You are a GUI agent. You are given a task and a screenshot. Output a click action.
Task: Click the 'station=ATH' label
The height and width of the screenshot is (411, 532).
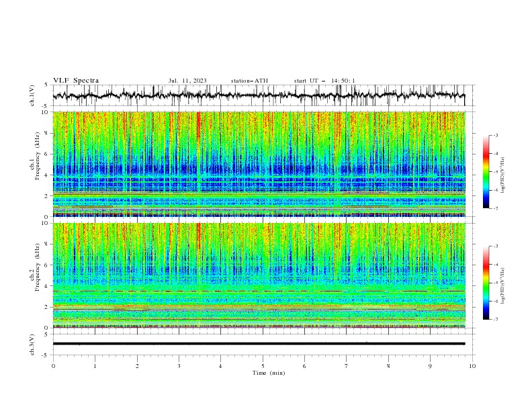pyautogui.click(x=249, y=81)
